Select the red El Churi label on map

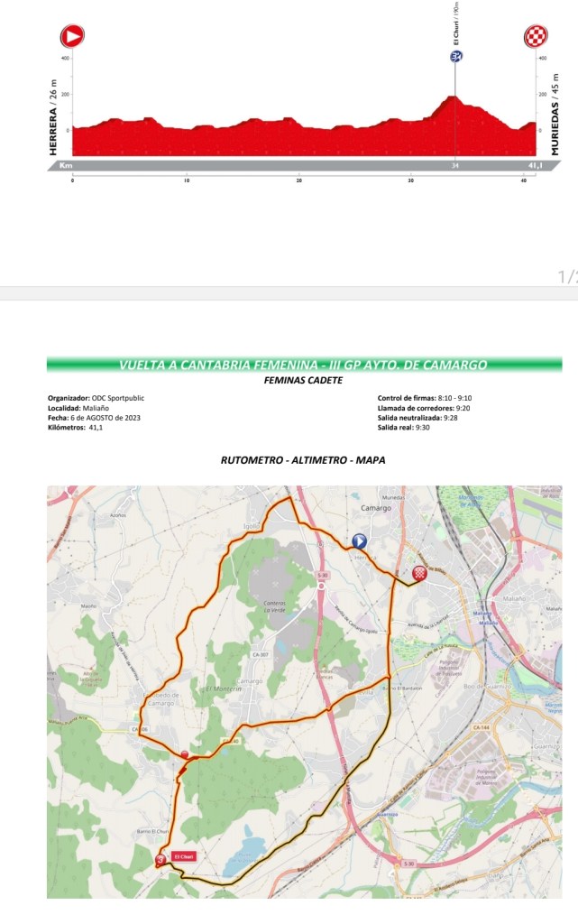pyautogui.click(x=184, y=857)
